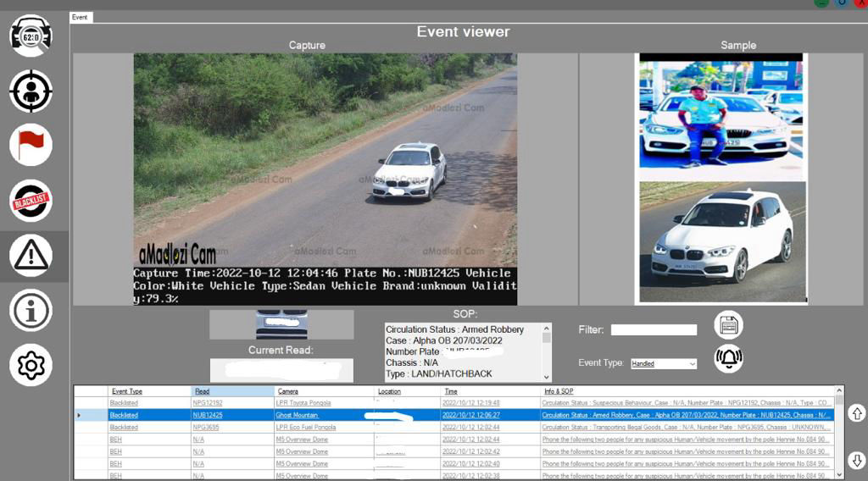This screenshot has height=481, width=868.
Task: Open the Blacklist stamp icon
Action: pyautogui.click(x=31, y=201)
